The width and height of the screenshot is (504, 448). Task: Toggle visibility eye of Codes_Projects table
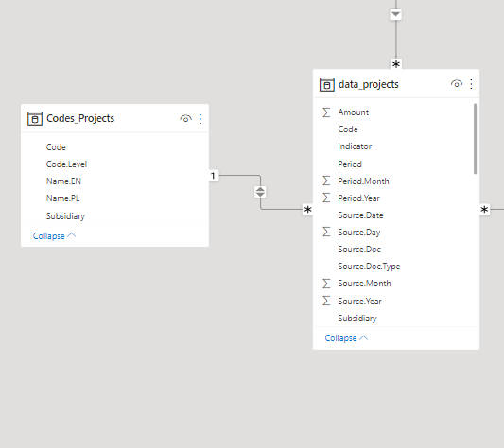185,118
